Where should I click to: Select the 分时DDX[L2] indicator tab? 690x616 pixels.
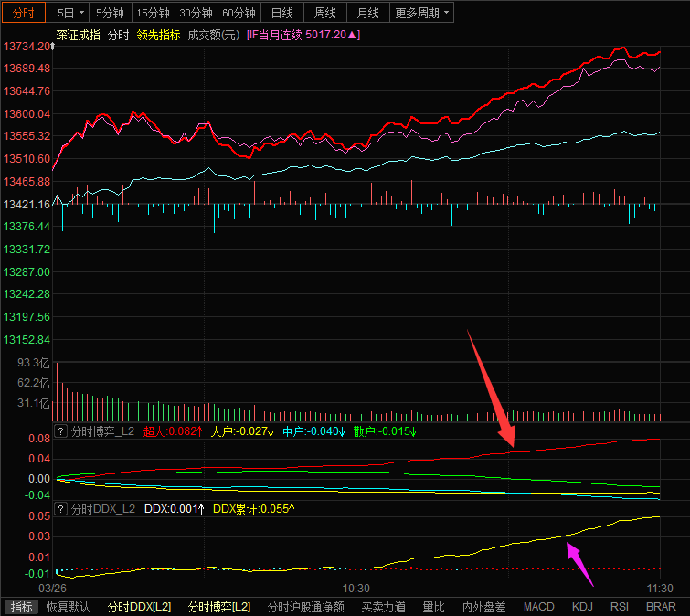coord(139,607)
